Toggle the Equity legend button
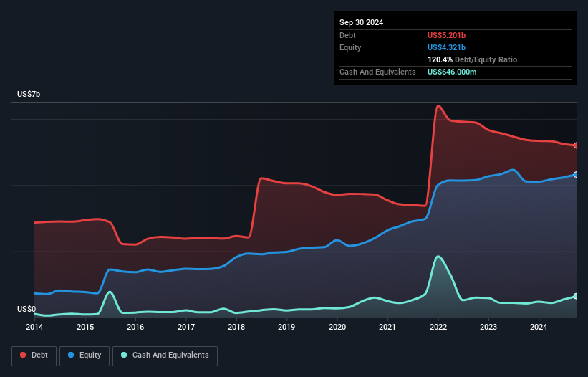The image size is (588, 377). (85, 355)
